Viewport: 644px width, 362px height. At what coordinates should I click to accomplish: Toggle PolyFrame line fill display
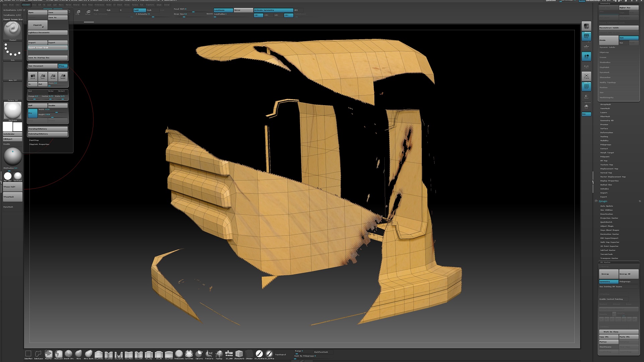click(x=586, y=86)
